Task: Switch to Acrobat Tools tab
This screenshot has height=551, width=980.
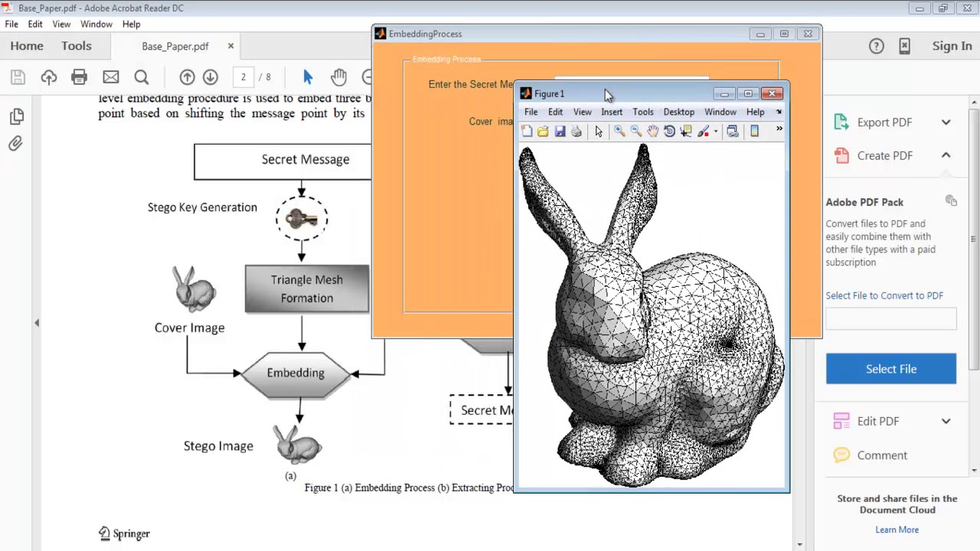Action: (77, 46)
